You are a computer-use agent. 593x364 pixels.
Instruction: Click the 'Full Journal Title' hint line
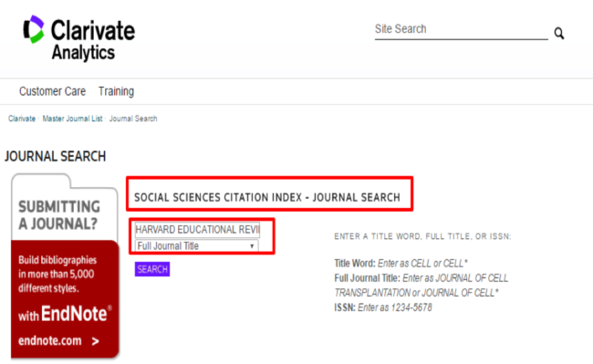pos(421,286)
